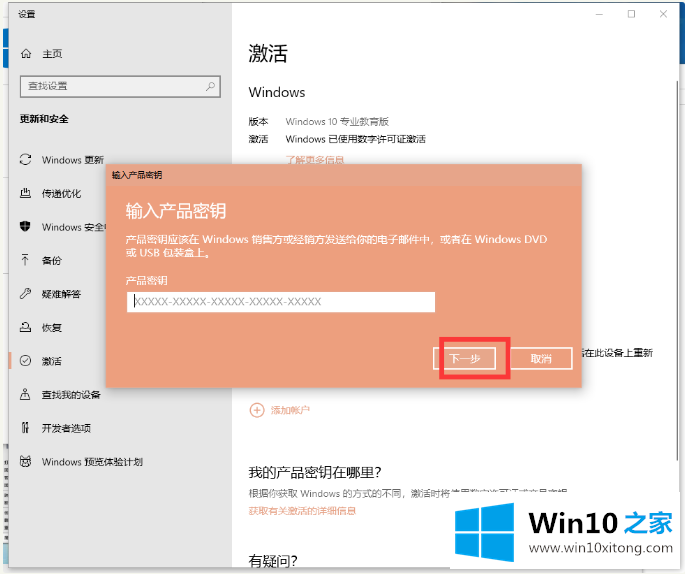Minimize the Settings window

(599, 14)
